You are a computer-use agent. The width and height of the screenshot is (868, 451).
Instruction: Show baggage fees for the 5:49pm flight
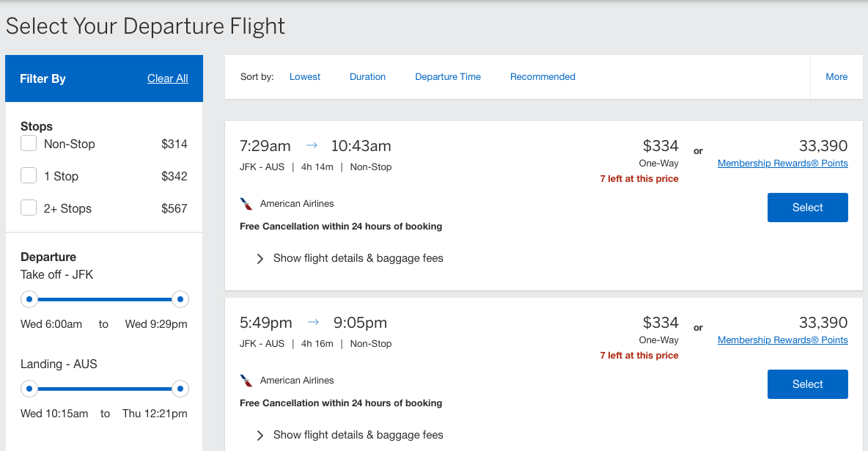pyautogui.click(x=350, y=435)
